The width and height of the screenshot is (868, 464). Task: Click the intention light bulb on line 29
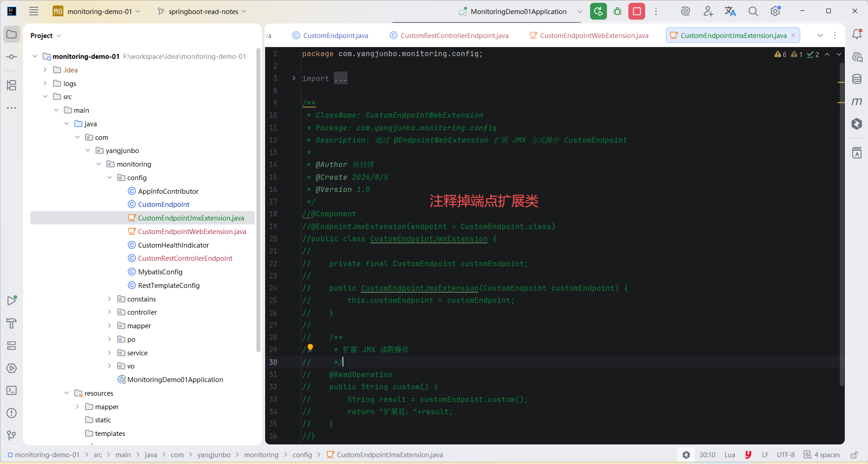pyautogui.click(x=310, y=348)
